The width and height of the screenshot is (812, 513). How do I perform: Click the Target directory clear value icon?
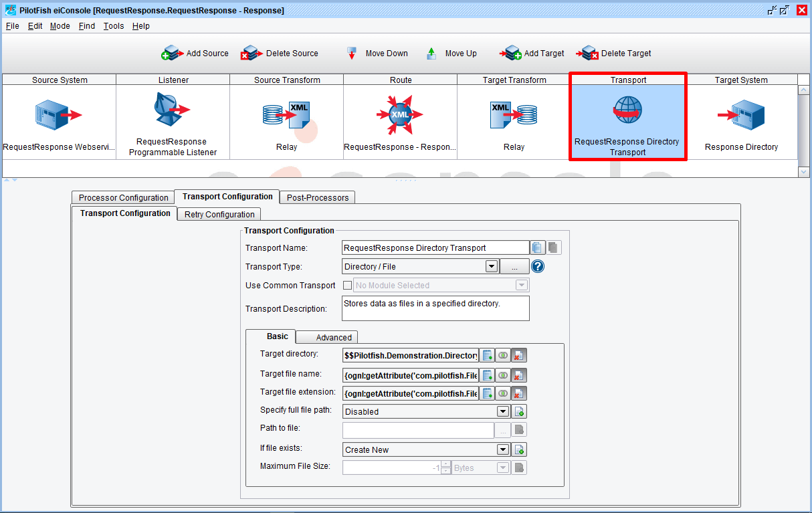click(519, 355)
